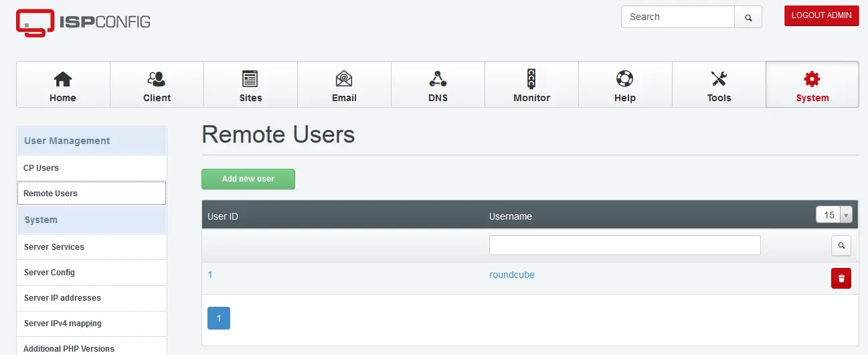Open the Tools wrench icon
The height and width of the screenshot is (355, 868).
(x=719, y=79)
